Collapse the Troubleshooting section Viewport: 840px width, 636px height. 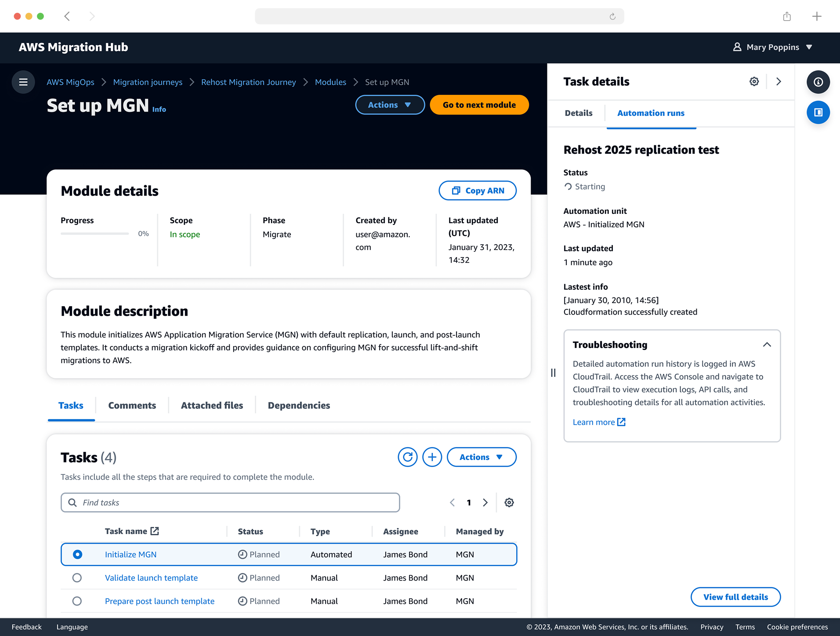tap(767, 345)
